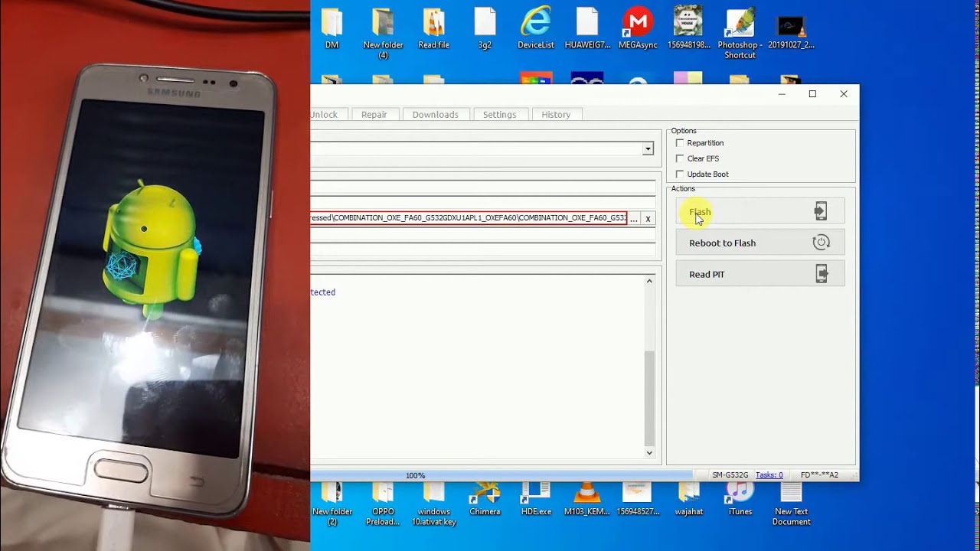Switch to the Repair tab
Screen dimensions: 980x551
click(x=374, y=114)
